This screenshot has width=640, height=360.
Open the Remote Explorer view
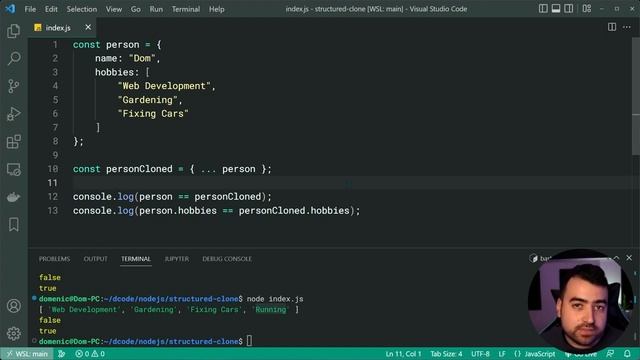(x=13, y=169)
